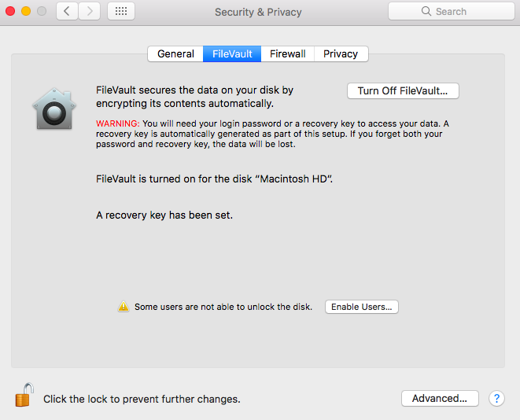Viewport: 520px width, 420px height.
Task: Click Turn Off FileVault button
Action: pyautogui.click(x=403, y=90)
